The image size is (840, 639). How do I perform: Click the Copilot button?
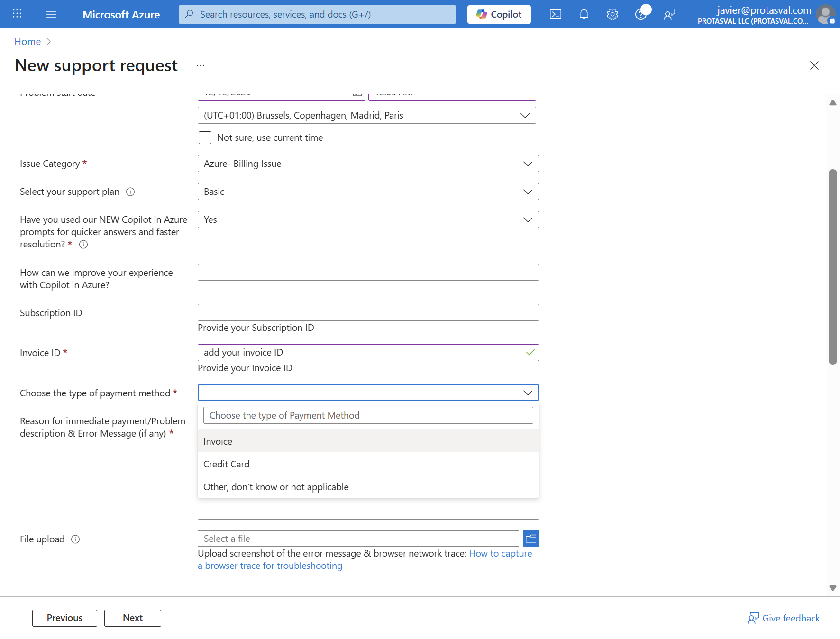pyautogui.click(x=499, y=14)
